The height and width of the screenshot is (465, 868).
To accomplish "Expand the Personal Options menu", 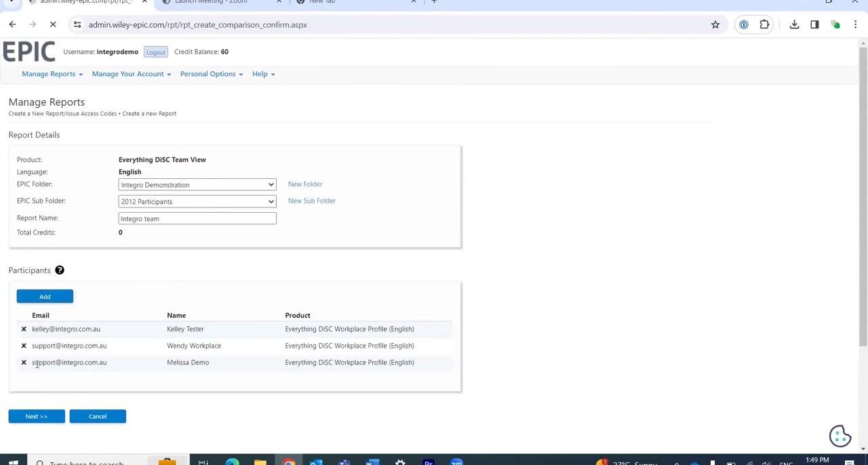I will point(212,74).
